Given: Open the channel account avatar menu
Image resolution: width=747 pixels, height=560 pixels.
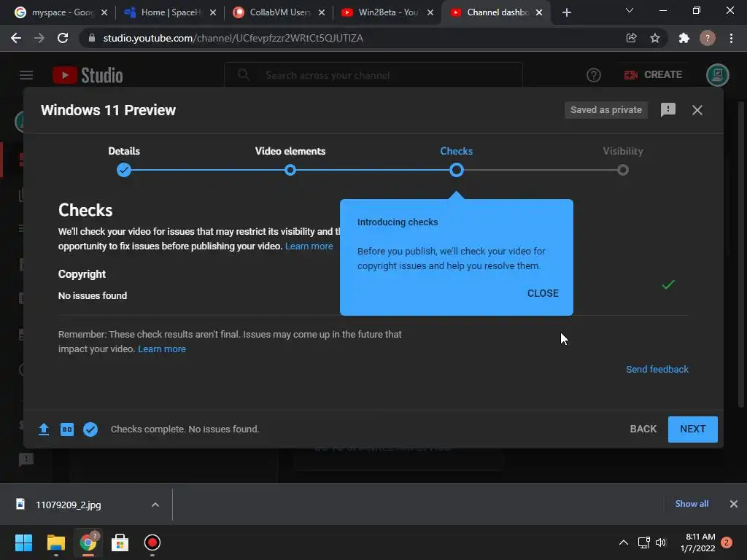Looking at the screenshot, I should click(x=718, y=75).
